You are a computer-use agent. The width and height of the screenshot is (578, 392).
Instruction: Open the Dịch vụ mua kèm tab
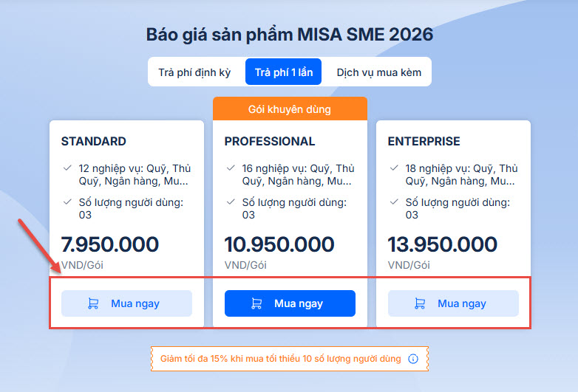point(378,72)
